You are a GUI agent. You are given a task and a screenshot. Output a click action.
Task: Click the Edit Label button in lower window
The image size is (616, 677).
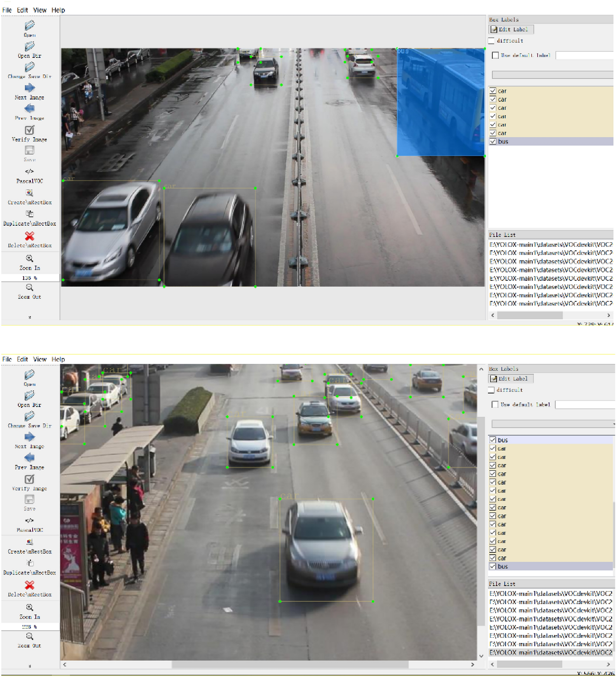click(511, 379)
